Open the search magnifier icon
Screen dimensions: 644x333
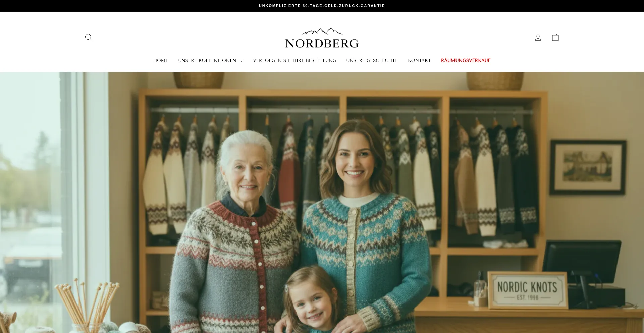click(x=89, y=37)
